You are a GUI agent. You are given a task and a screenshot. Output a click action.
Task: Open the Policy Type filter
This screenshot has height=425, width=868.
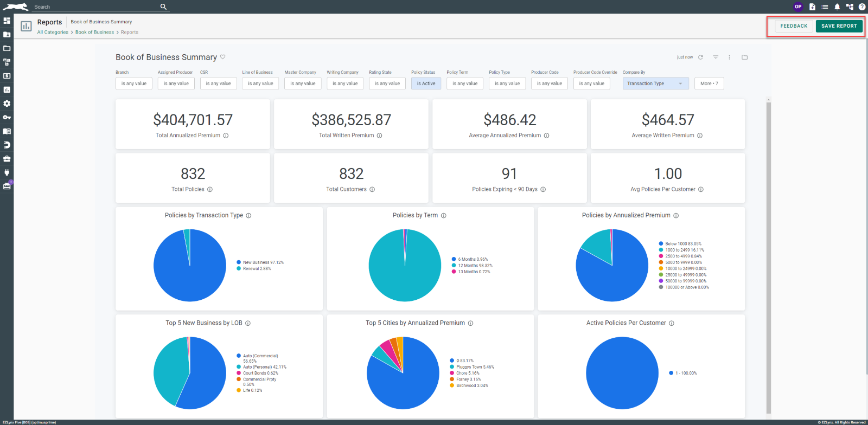tap(507, 83)
